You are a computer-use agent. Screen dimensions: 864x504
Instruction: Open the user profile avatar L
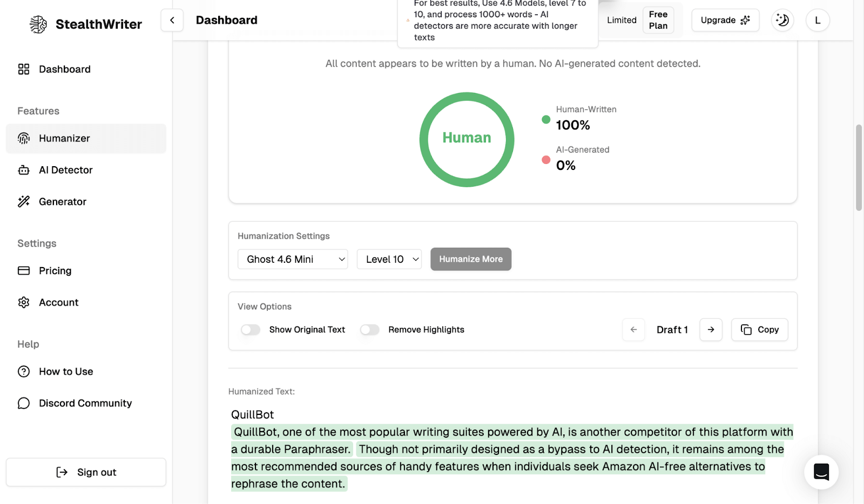coord(818,21)
